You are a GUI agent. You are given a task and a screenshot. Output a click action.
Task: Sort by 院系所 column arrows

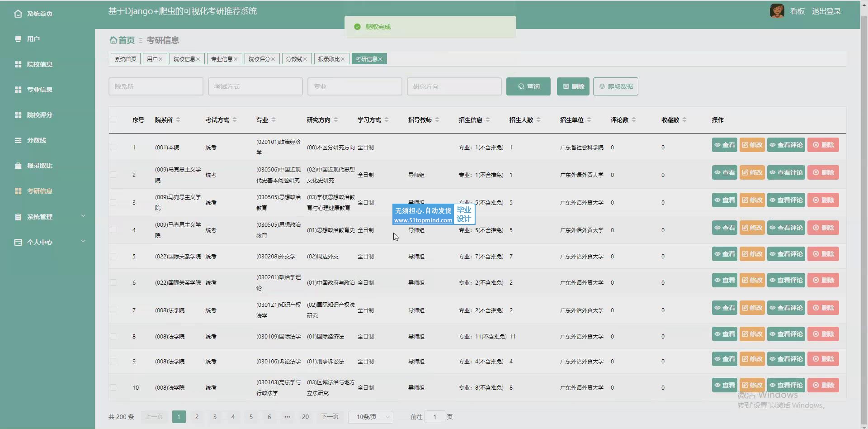[178, 120]
